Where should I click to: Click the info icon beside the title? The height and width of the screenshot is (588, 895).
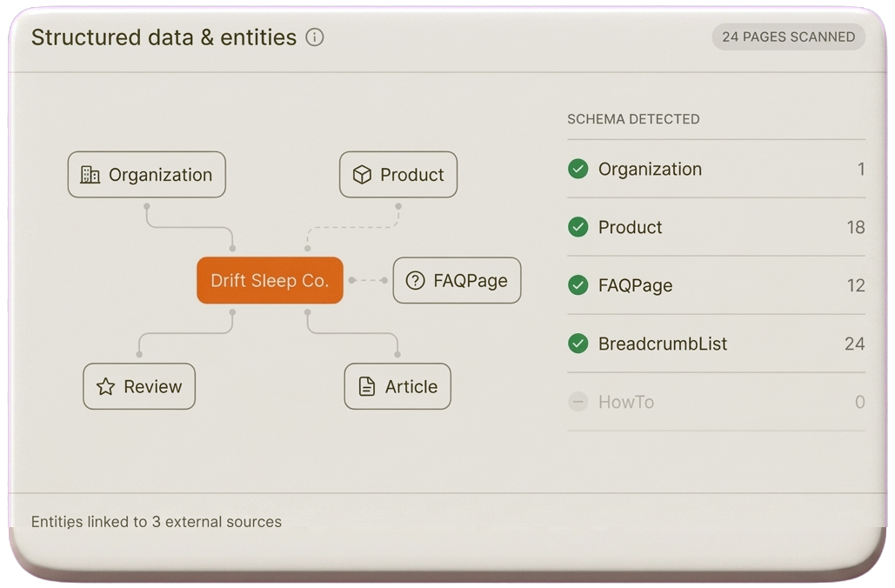315,37
